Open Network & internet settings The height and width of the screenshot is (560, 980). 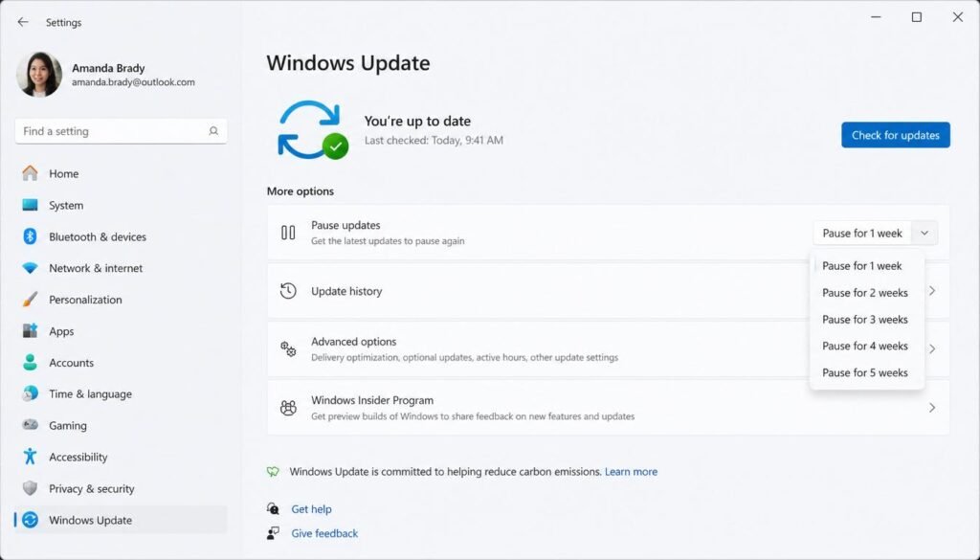pyautogui.click(x=121, y=268)
